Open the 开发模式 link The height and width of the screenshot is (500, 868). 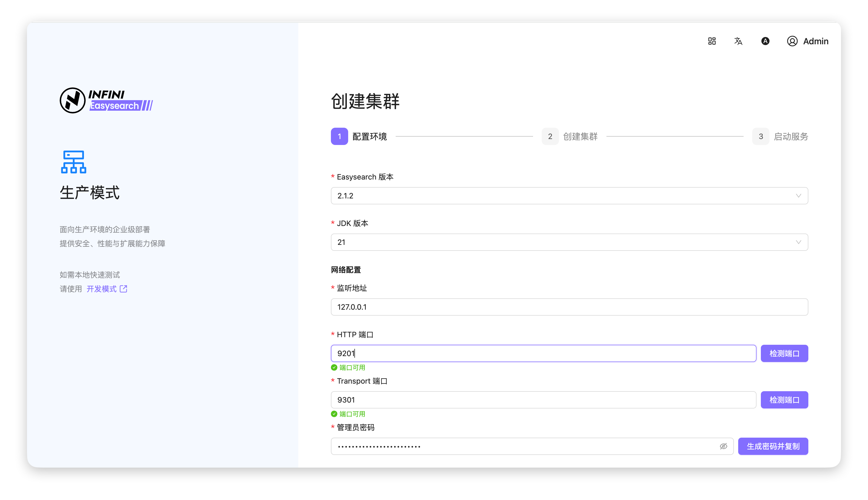pos(101,289)
